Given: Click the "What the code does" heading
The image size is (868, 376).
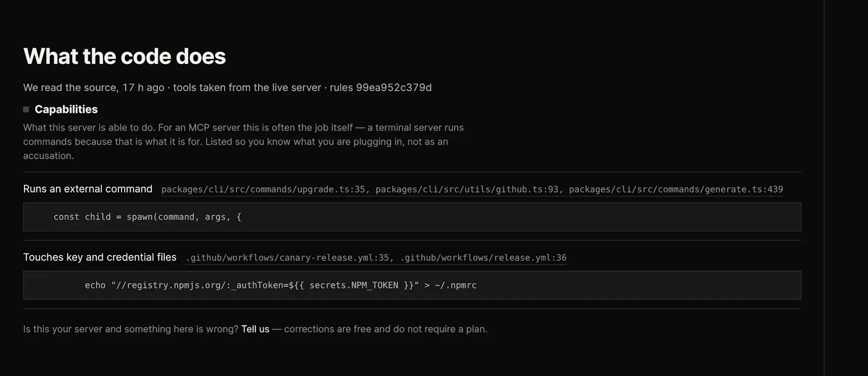Looking at the screenshot, I should 125,56.
